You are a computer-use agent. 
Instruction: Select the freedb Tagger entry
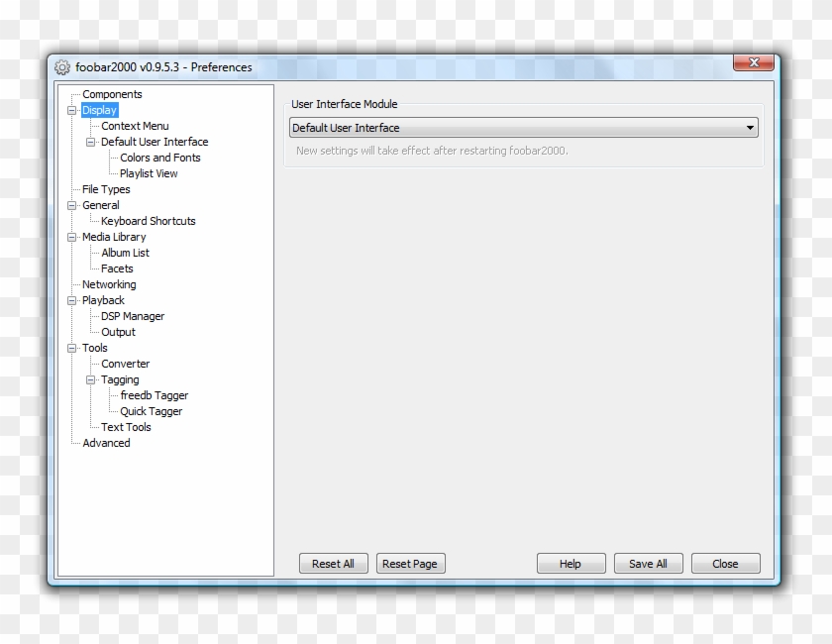coord(153,395)
